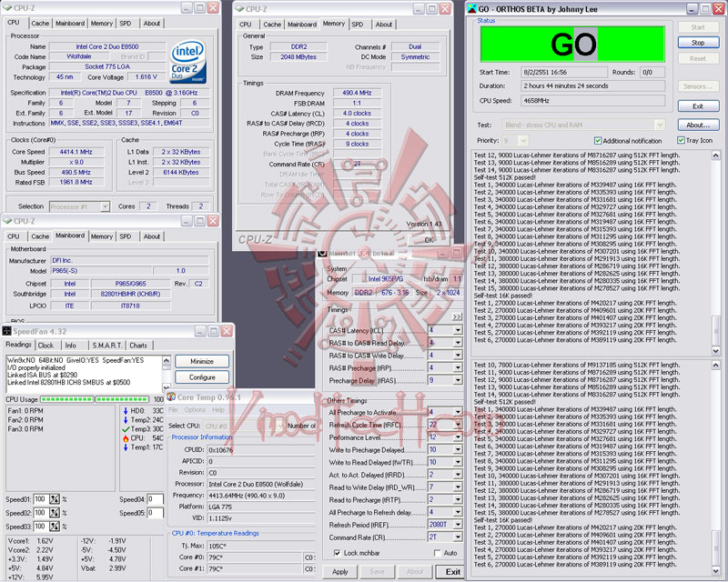728x582 pixels.
Task: Click the '2 hours 44 minutes 24 seconds' Duration field
Action: (592, 85)
